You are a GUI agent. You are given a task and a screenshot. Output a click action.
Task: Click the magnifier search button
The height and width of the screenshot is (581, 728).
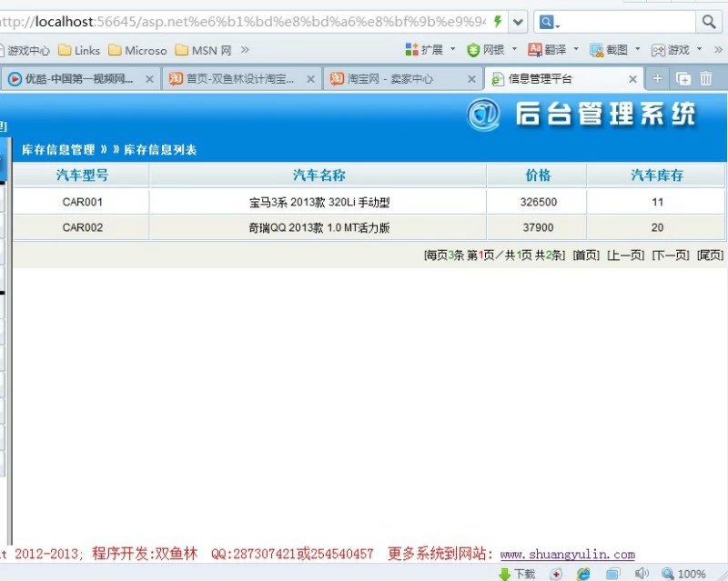point(709,22)
